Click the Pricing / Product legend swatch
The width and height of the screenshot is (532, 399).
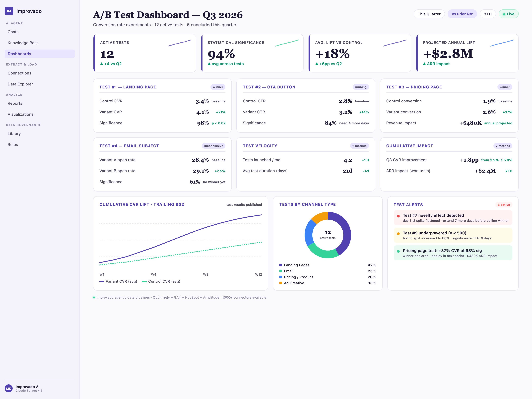pyautogui.click(x=280, y=277)
